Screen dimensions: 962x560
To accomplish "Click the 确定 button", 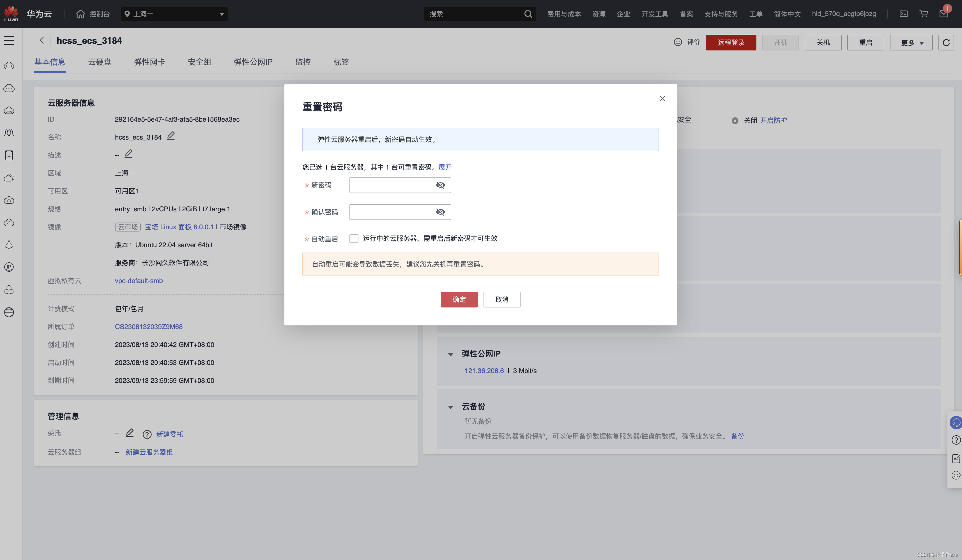I will [459, 299].
